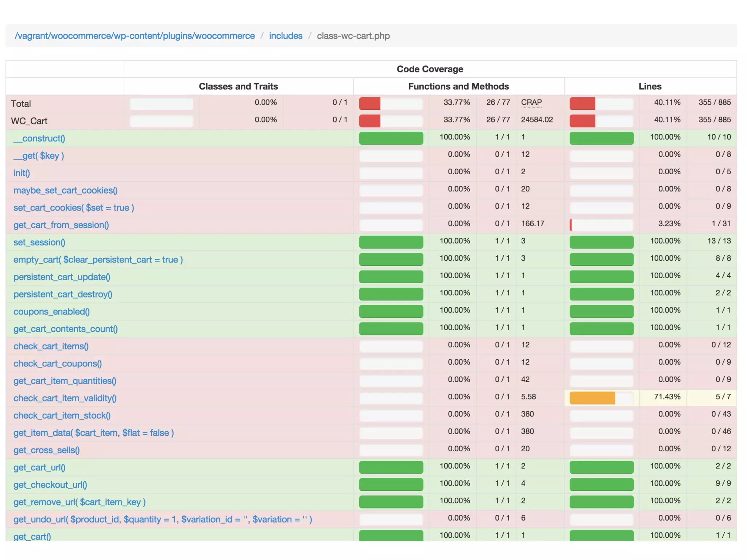Click the set_session() method link
This screenshot has height=560, width=747.
point(39,242)
